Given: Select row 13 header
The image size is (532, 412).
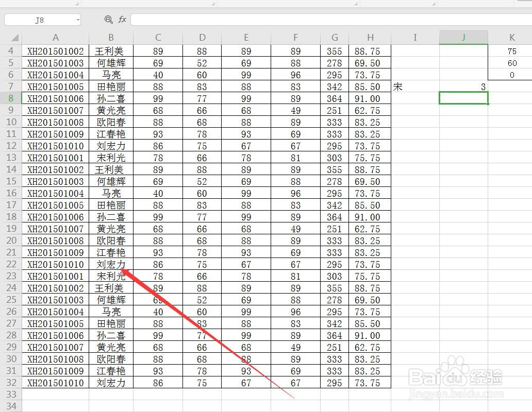Looking at the screenshot, I should coord(11,158).
